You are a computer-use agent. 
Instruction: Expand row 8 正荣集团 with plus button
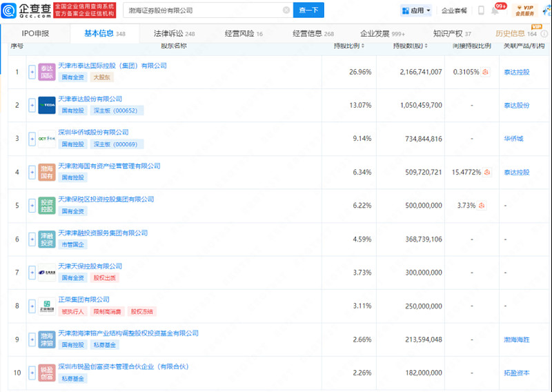32,306
